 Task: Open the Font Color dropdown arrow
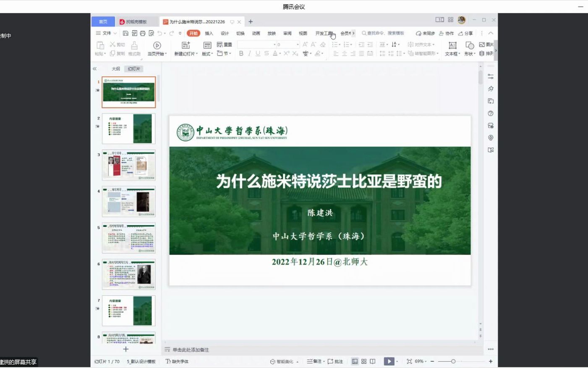[280, 53]
